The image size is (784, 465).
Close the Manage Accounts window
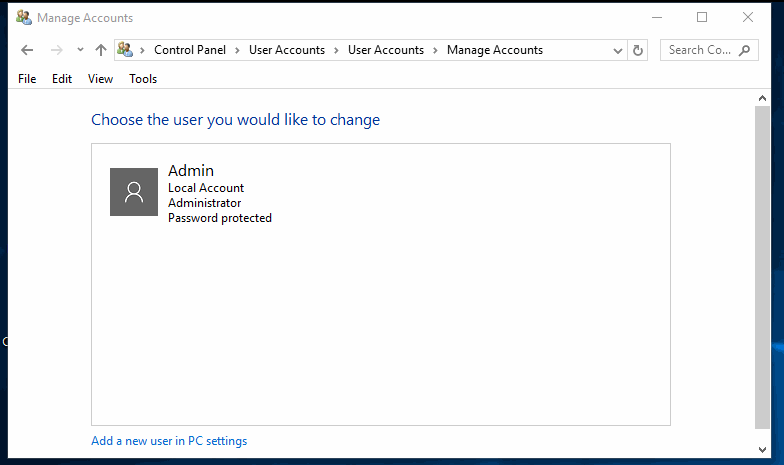pyautogui.click(x=748, y=18)
